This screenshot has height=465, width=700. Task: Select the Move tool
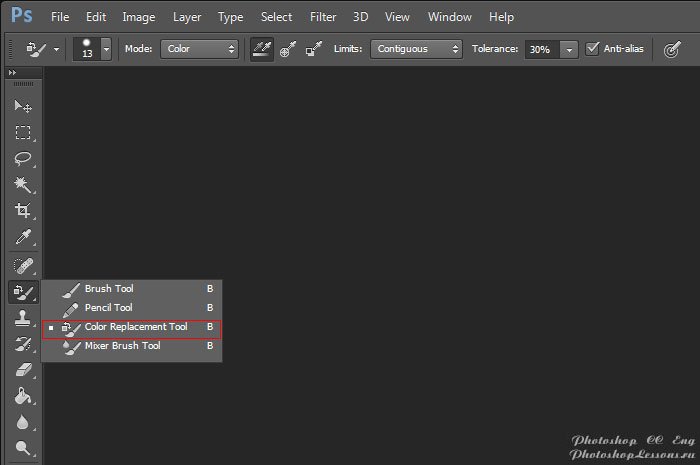pyautogui.click(x=22, y=107)
